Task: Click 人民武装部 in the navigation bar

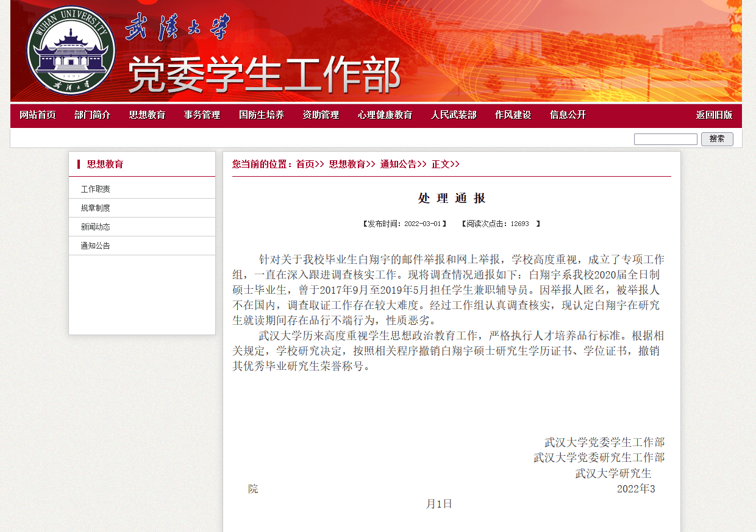Action: 454,115
